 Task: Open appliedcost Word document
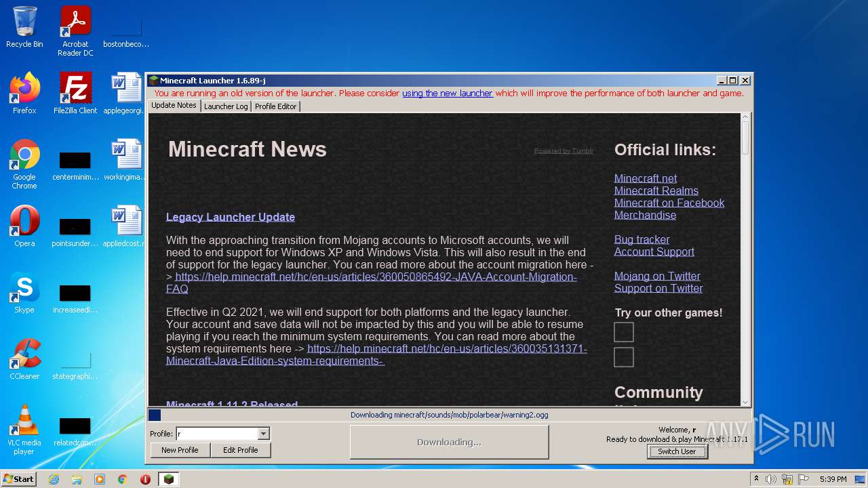click(126, 226)
